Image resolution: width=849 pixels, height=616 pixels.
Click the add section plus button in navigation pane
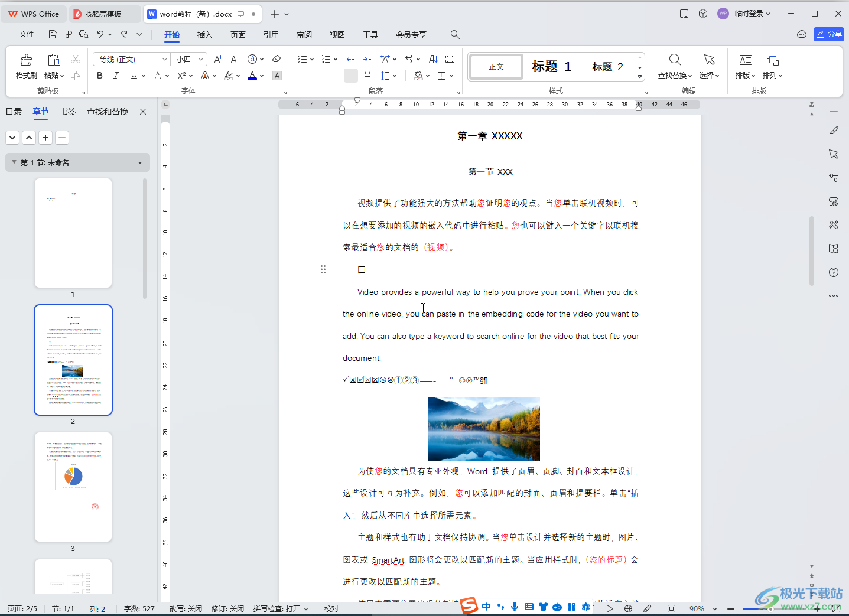click(45, 138)
